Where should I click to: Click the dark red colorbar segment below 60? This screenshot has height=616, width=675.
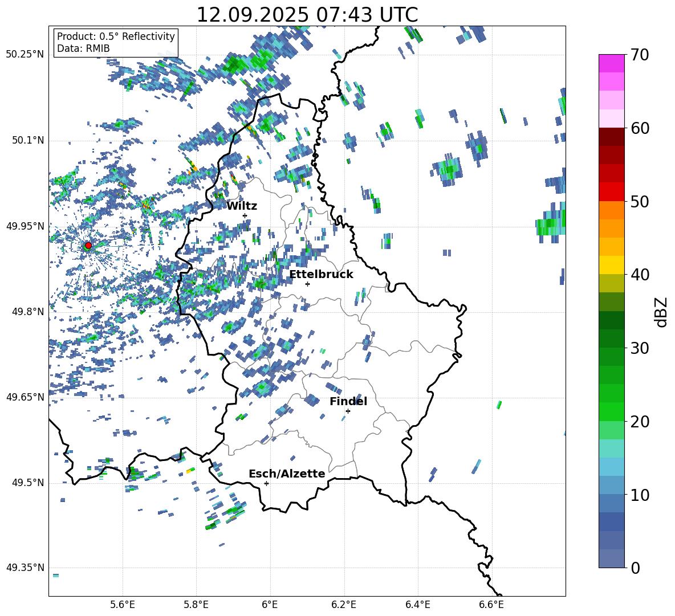point(612,137)
